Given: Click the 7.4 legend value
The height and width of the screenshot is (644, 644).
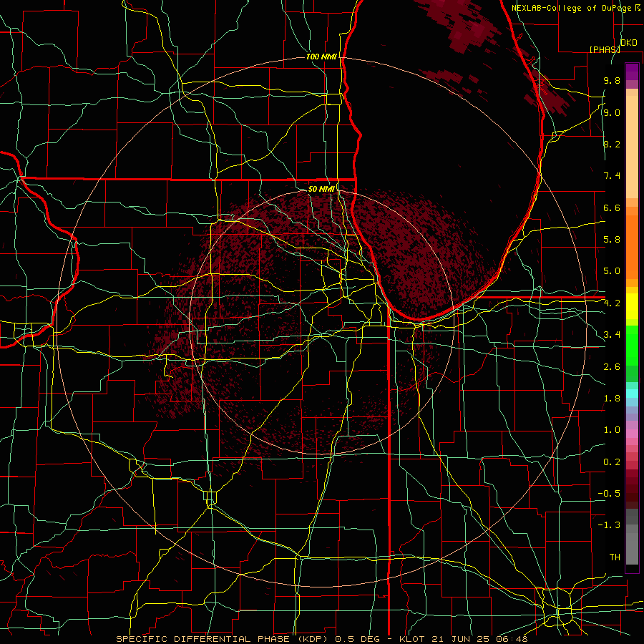Looking at the screenshot, I should click(612, 176).
